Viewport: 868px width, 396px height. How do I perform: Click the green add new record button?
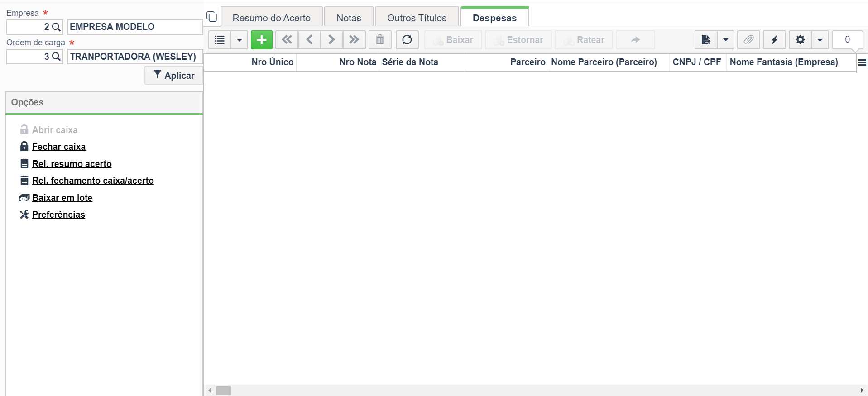pos(261,40)
